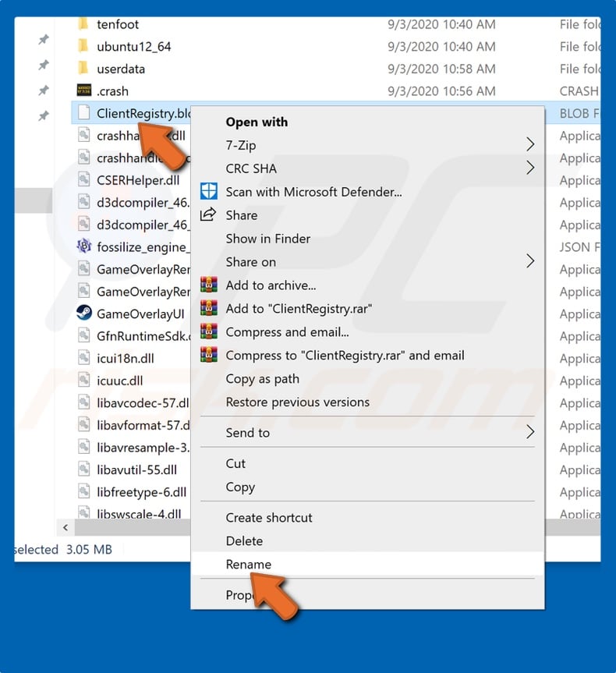Click the icuuc.dll file icon
616x673 pixels.
(x=83, y=380)
